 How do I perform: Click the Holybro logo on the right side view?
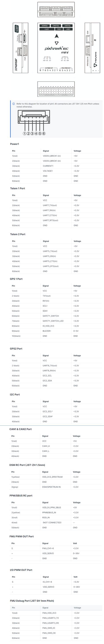click(x=95, y=60)
